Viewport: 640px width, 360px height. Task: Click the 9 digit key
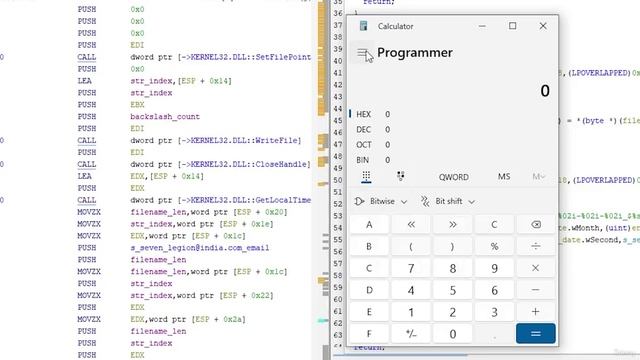[494, 268]
